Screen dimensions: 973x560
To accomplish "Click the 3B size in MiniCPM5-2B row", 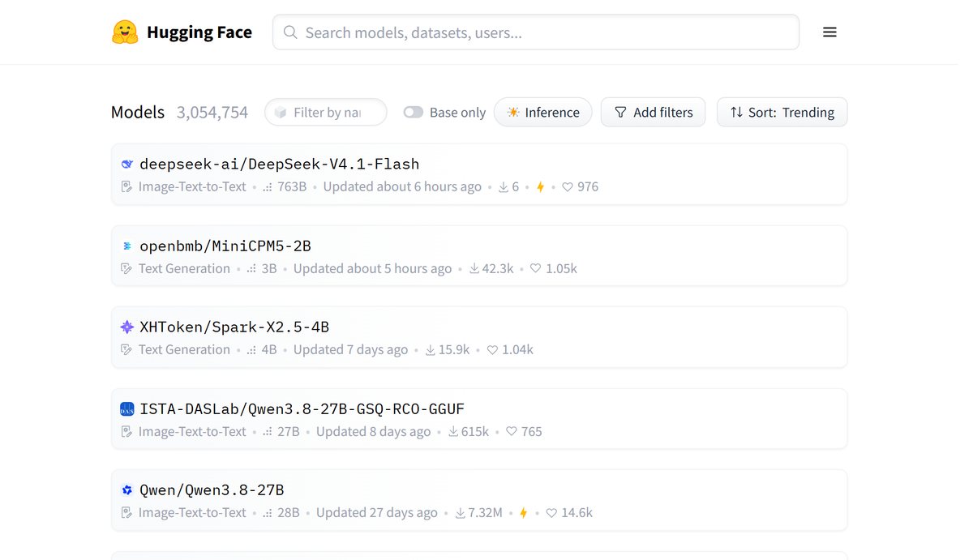I will point(269,269).
